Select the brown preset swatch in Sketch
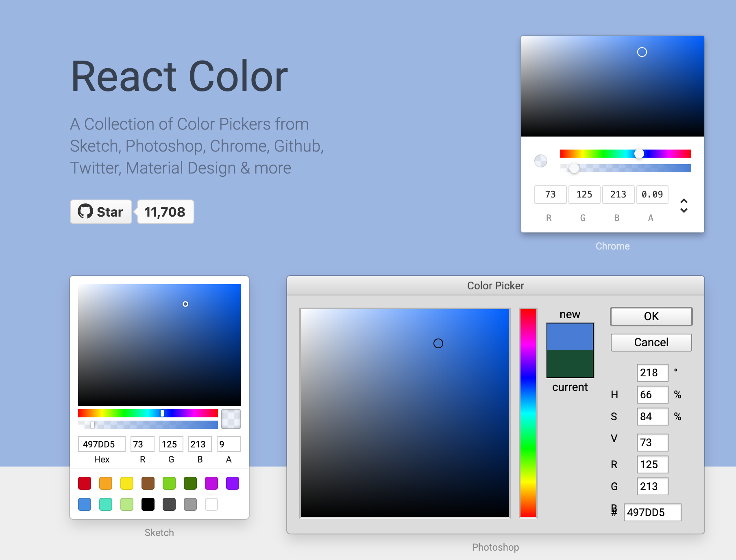Screen dimensions: 736x560 pyautogui.click(x=148, y=483)
